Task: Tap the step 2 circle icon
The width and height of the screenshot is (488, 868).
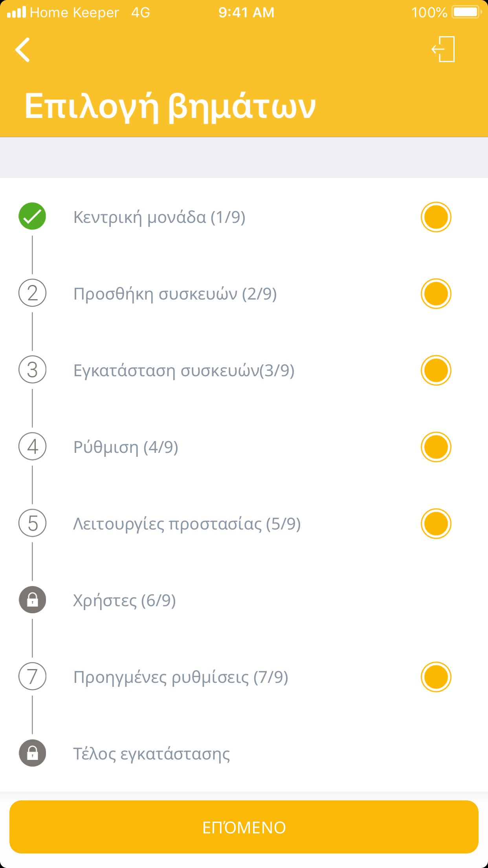Action: 33,293
